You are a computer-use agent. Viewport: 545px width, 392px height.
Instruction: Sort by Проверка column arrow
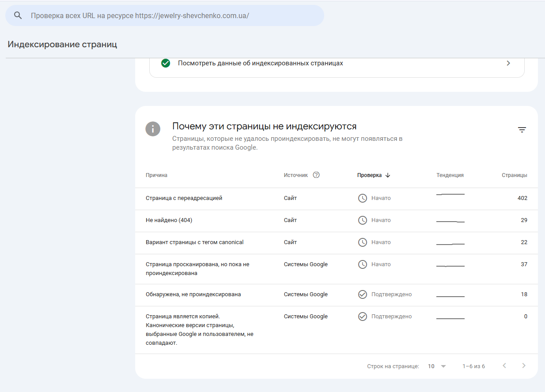pyautogui.click(x=388, y=175)
